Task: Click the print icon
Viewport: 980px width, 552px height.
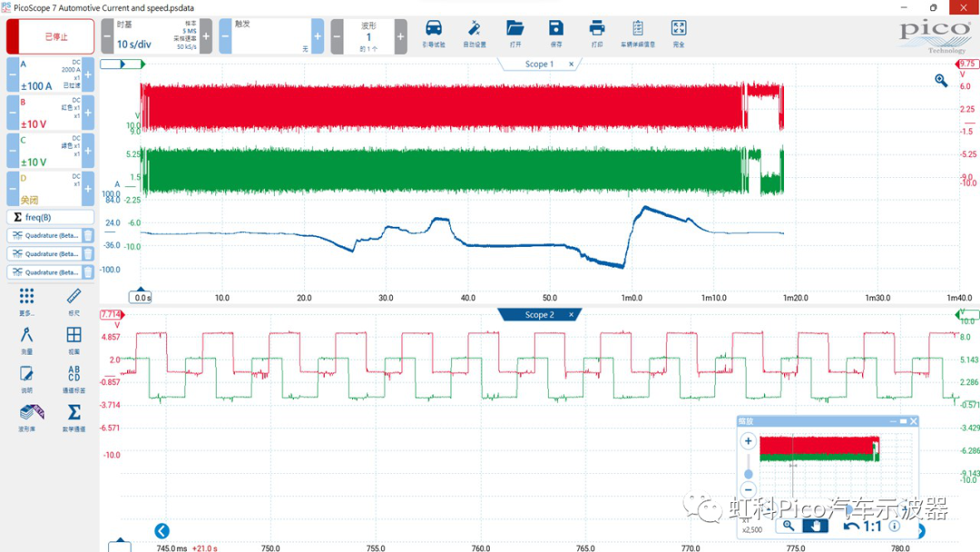Action: tap(597, 34)
